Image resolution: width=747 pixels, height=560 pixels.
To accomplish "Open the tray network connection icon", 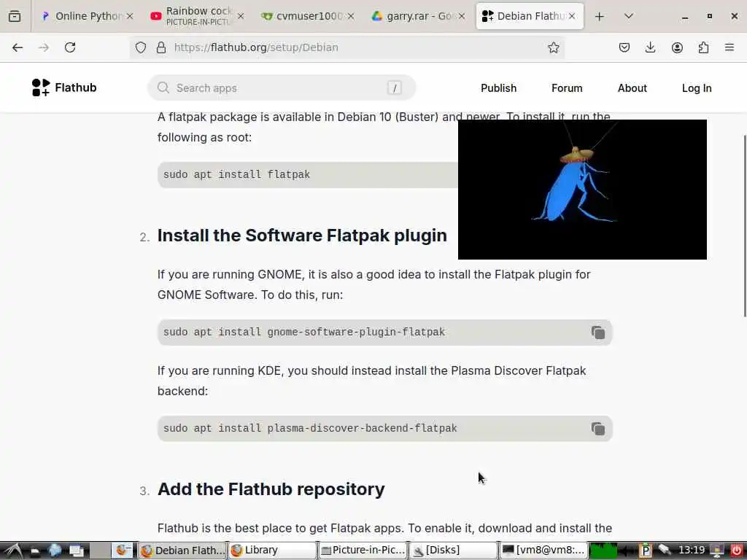I will pyautogui.click(x=664, y=551).
